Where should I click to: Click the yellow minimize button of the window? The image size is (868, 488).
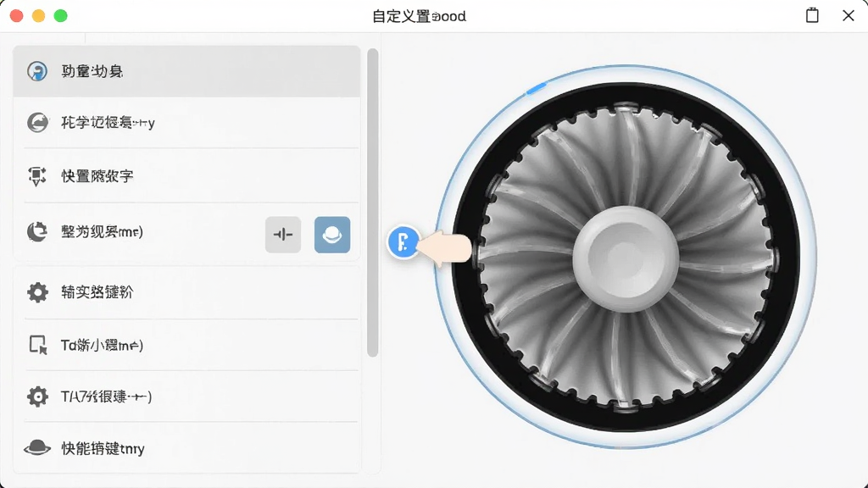pos(39,16)
